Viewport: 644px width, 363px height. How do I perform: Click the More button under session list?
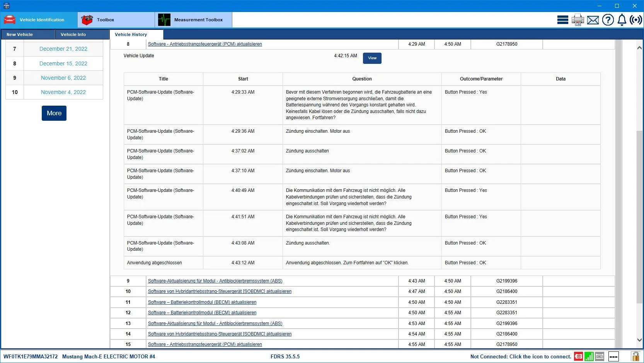(54, 113)
